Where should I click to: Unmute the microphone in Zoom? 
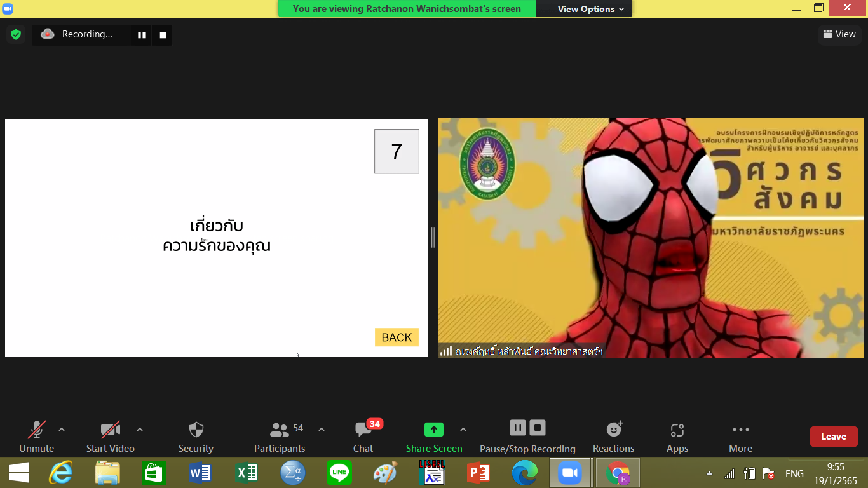(x=37, y=437)
